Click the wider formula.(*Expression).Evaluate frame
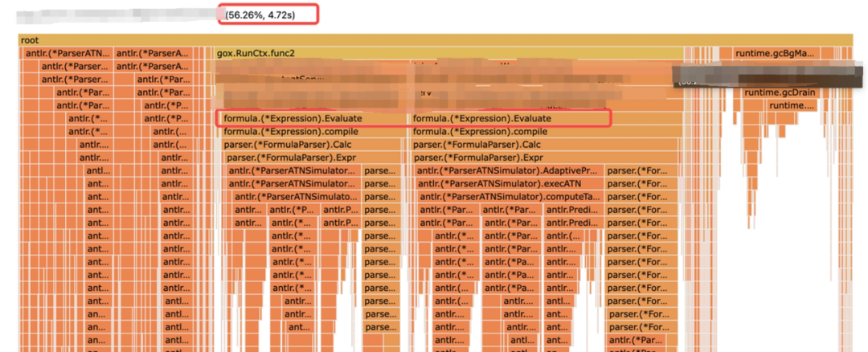 point(545,118)
